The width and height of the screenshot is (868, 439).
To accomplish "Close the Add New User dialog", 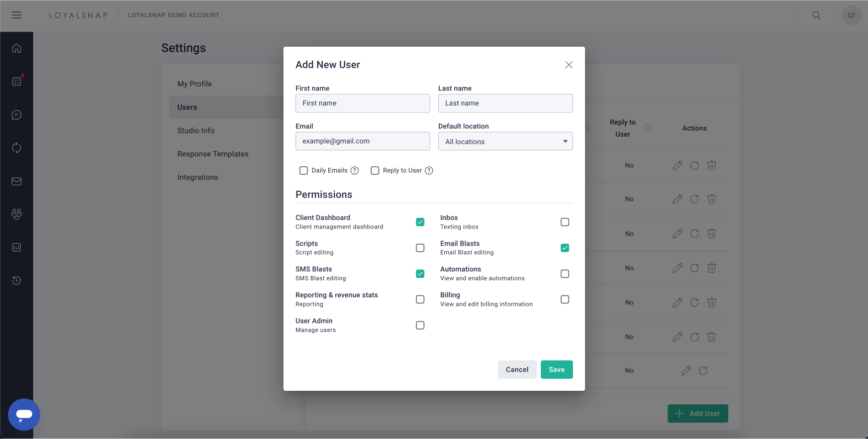I will tap(568, 65).
